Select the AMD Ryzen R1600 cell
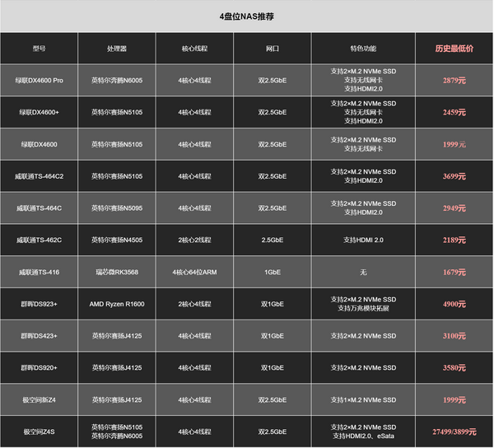This screenshot has width=494, height=448. tap(118, 304)
